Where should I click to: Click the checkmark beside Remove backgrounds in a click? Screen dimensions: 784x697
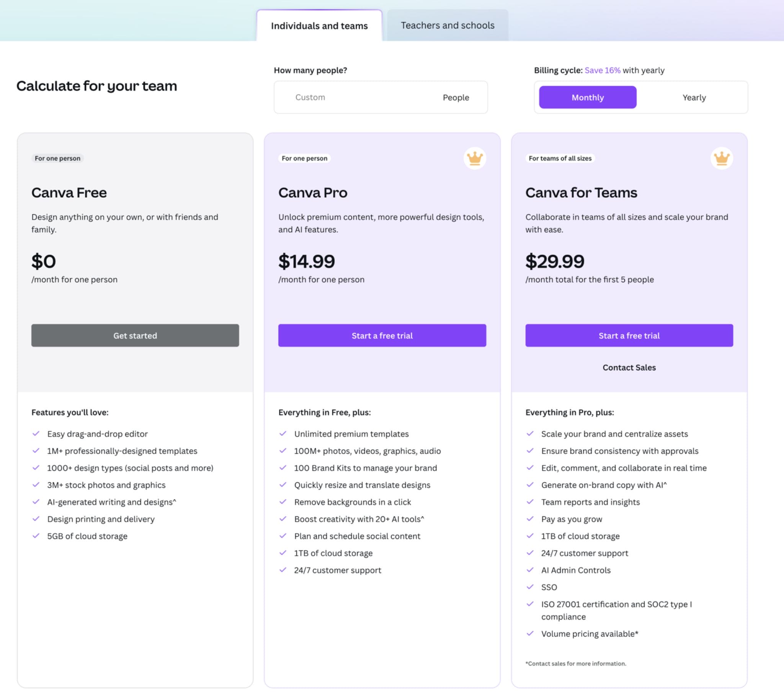(x=283, y=502)
